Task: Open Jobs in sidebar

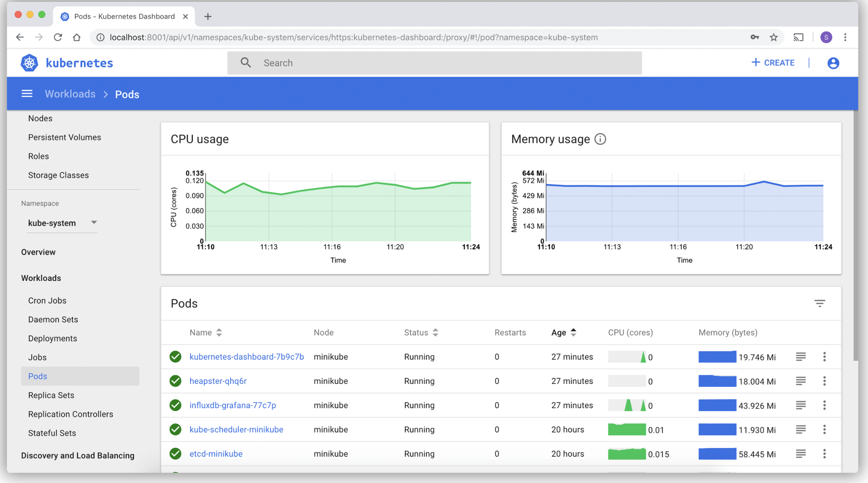Action: point(37,358)
